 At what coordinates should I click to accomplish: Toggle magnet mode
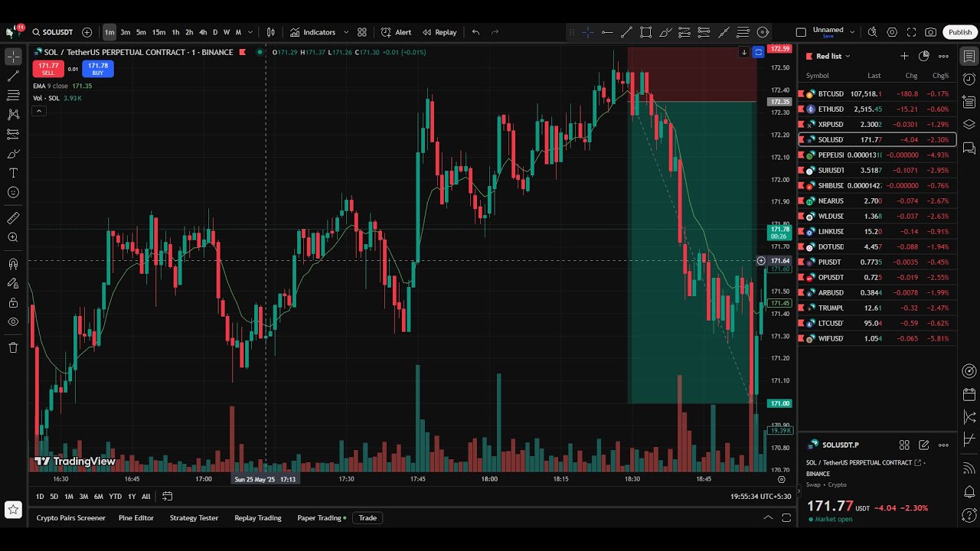click(13, 264)
